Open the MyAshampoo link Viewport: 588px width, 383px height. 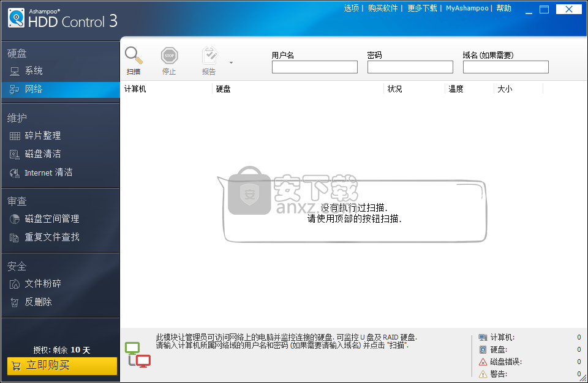click(467, 8)
